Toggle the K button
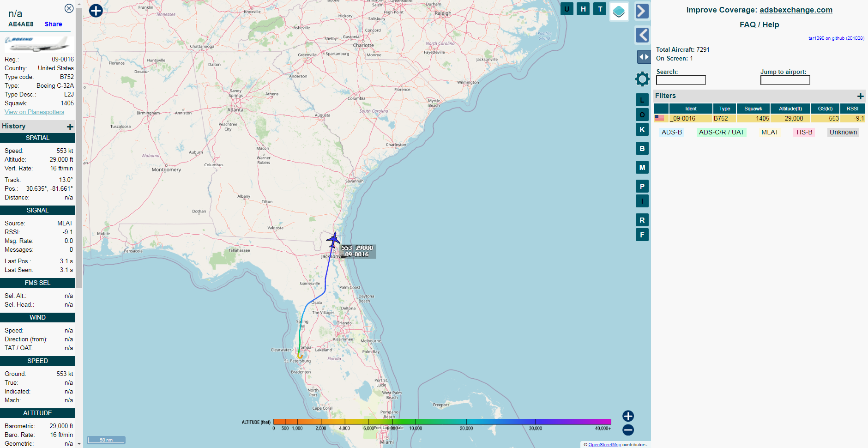868x448 pixels. [642, 129]
